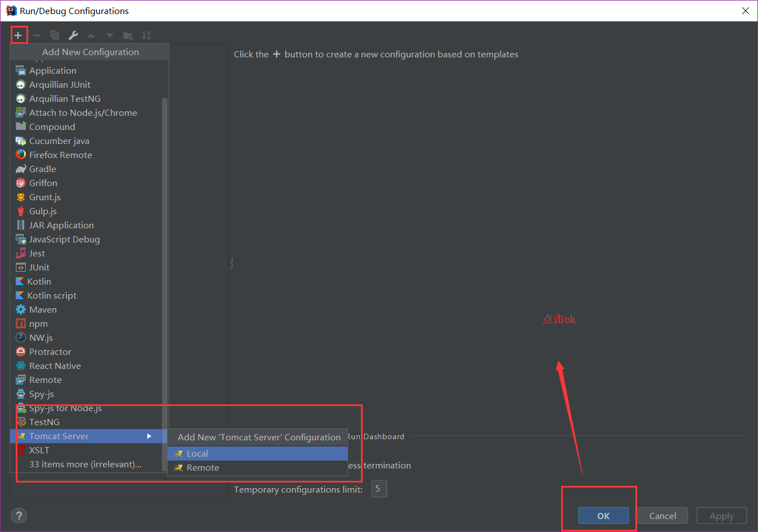Screen dimensions: 758x532
Task: Click the JAR Application icon
Action: coord(21,225)
